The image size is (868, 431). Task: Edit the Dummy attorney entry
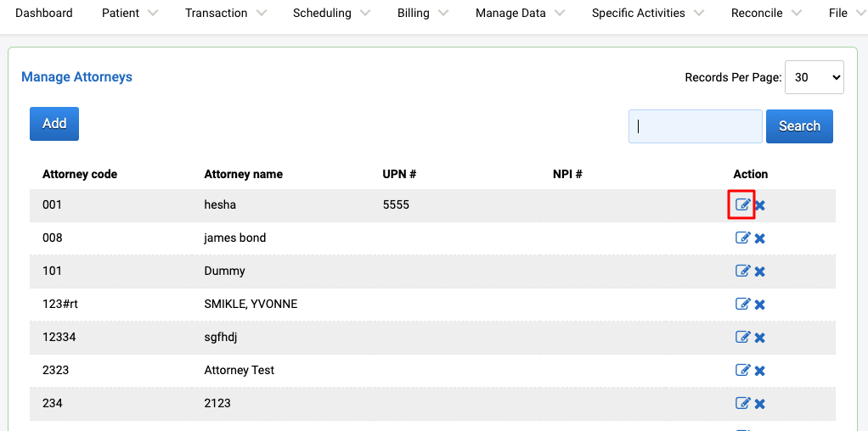742,271
